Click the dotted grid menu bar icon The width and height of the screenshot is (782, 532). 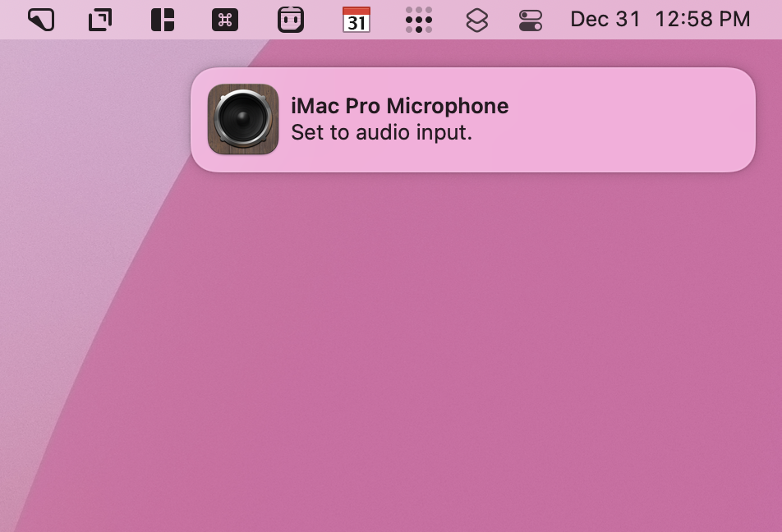point(419,20)
